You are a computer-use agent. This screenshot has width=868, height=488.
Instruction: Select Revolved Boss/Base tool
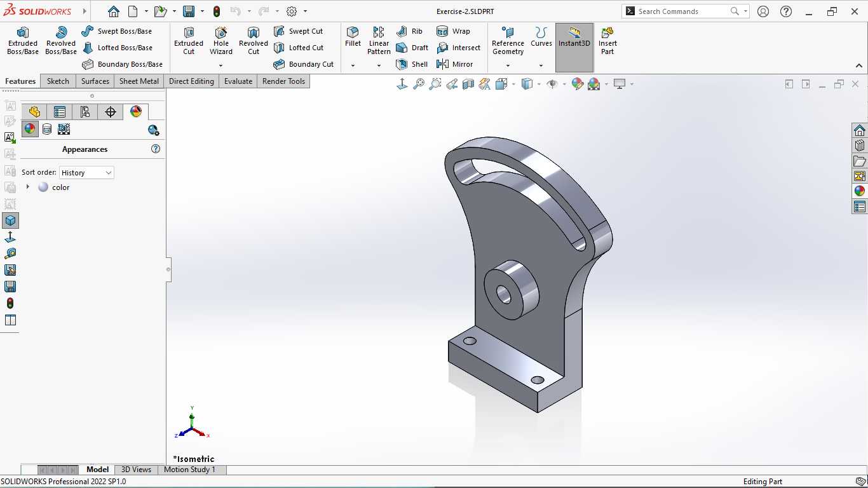61,41
